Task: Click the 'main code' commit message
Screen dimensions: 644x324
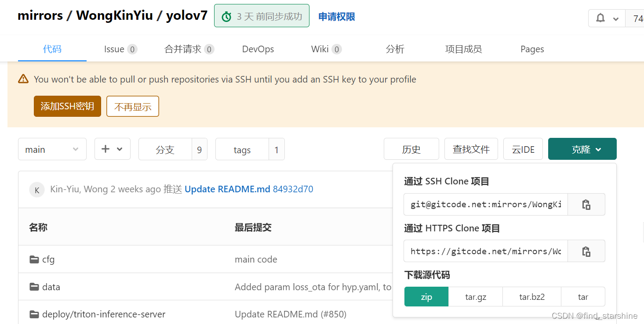Action: [256, 259]
